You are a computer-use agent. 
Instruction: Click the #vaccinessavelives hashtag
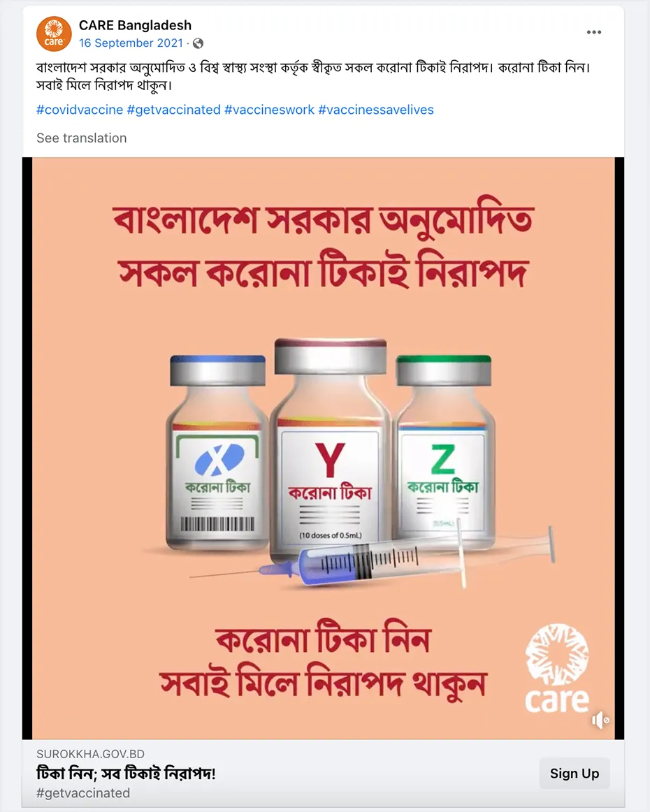click(376, 110)
